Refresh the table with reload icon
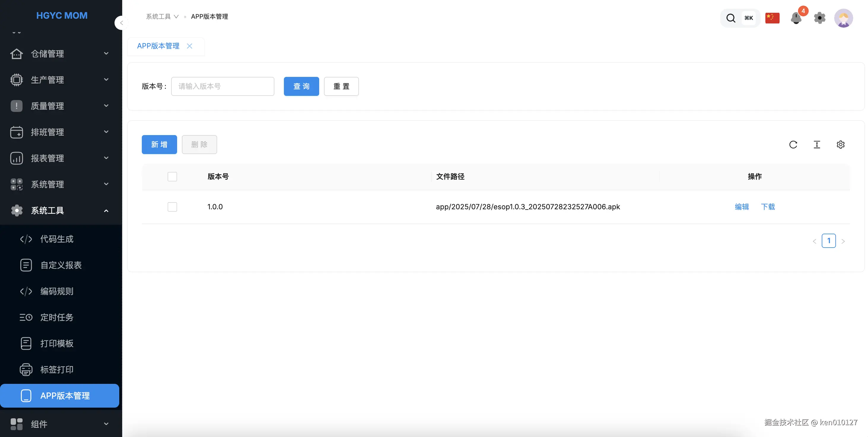 click(x=793, y=145)
